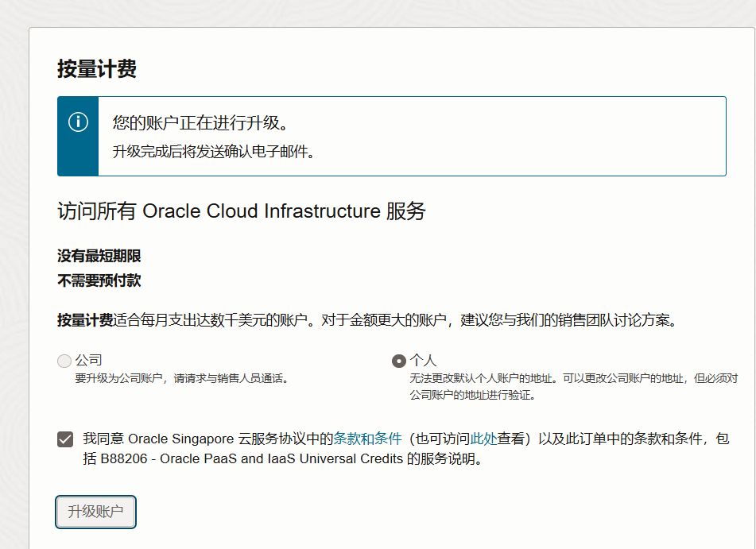Click the 没有最短期限 text
756x549 pixels.
coord(99,256)
